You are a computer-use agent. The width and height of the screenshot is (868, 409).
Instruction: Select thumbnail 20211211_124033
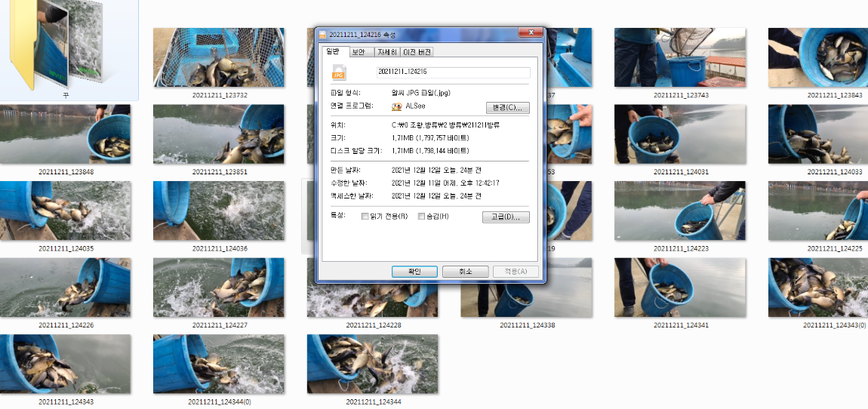818,134
